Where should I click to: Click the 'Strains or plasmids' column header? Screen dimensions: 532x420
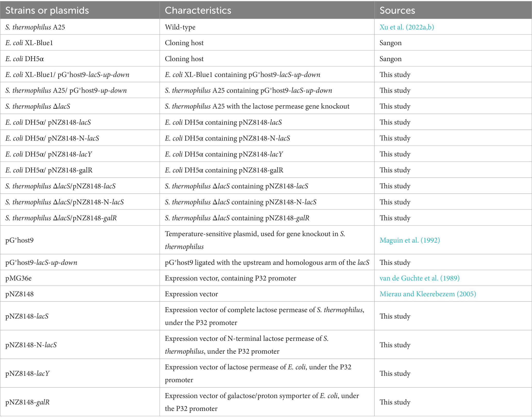click(47, 10)
